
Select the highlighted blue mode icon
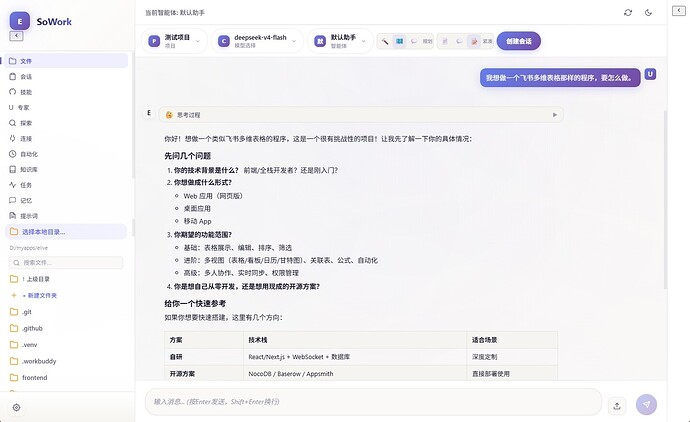pos(399,41)
